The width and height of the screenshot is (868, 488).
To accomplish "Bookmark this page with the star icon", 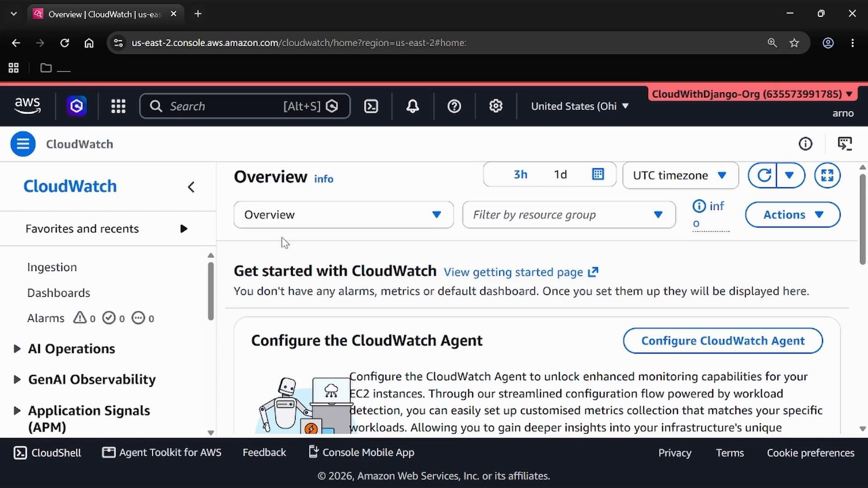I will (794, 43).
